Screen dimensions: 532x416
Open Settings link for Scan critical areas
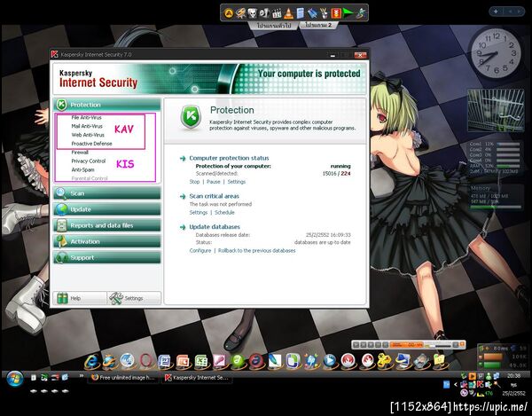[199, 213]
